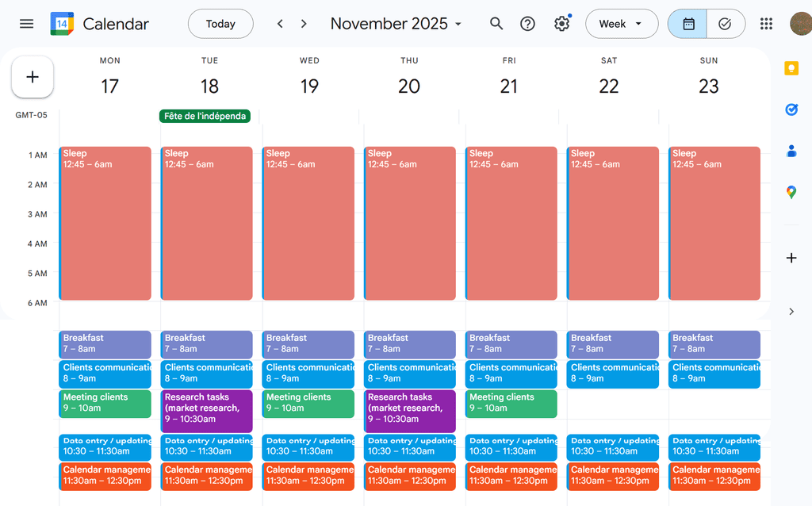812x506 pixels.
Task: Open Contacts side panel icon
Action: [791, 151]
